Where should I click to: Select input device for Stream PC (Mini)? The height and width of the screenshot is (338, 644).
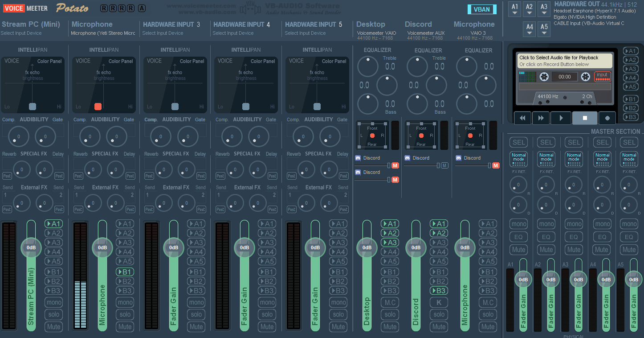[21, 33]
